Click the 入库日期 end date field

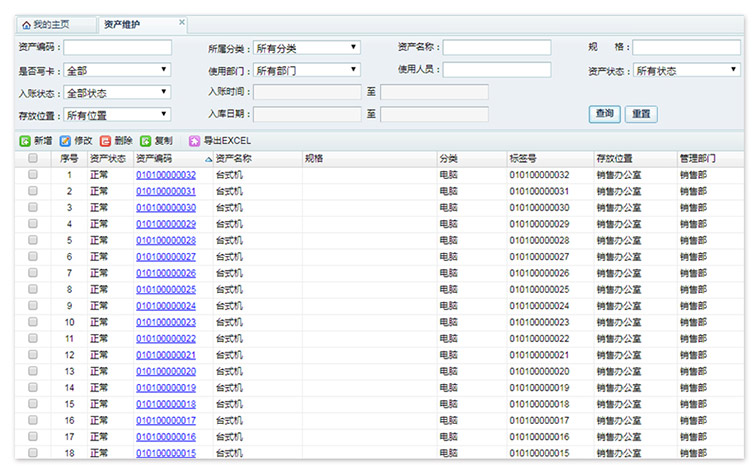click(x=434, y=115)
